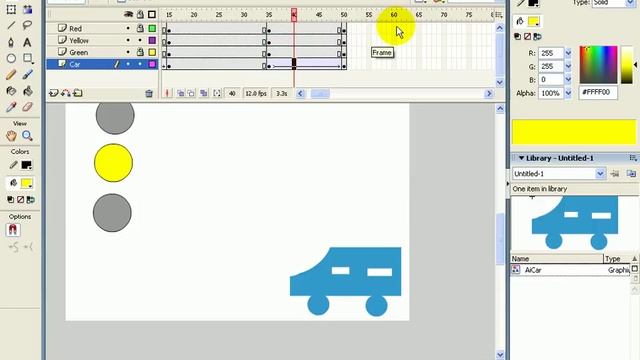Click the yellow fill swatch in Color Mixer

tap(533, 21)
